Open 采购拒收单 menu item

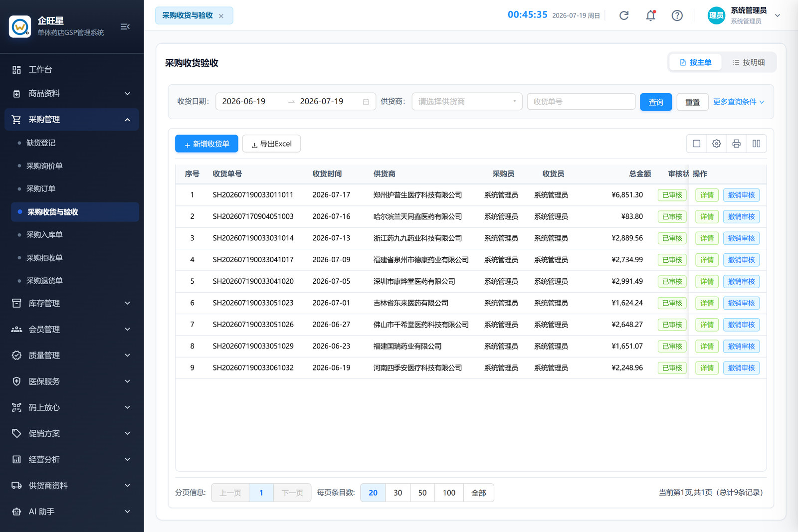click(75, 258)
